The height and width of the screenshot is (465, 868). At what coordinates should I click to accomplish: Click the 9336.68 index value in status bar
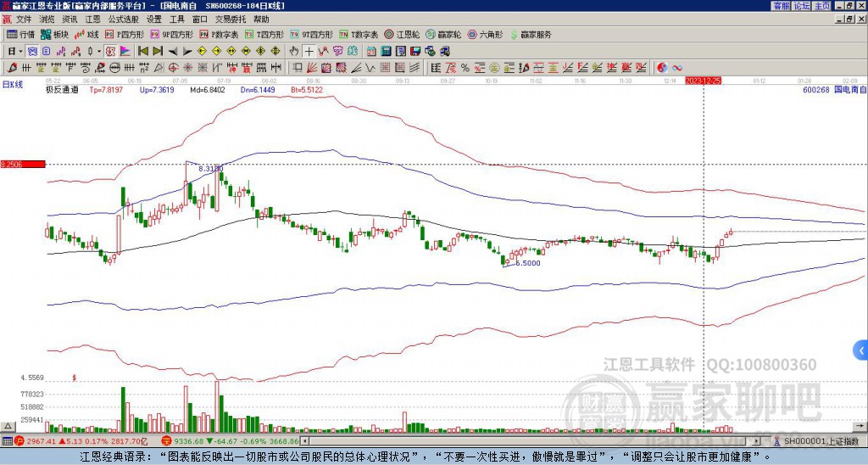189,441
